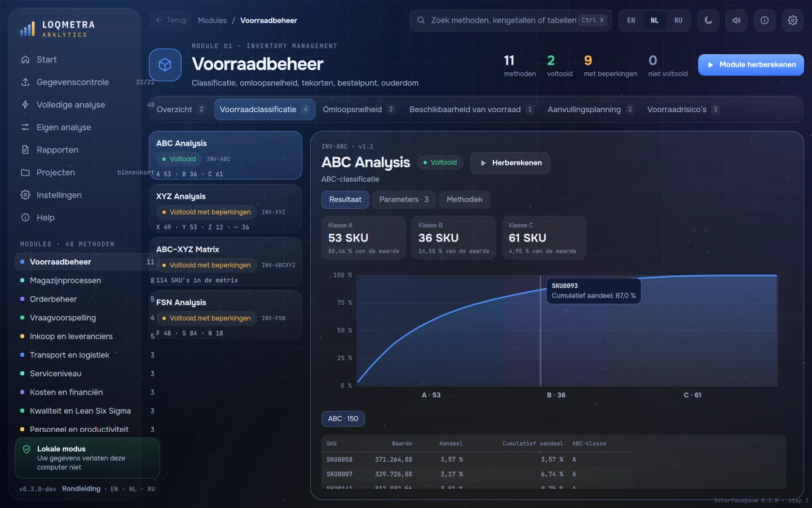Select the NL language option

(655, 20)
